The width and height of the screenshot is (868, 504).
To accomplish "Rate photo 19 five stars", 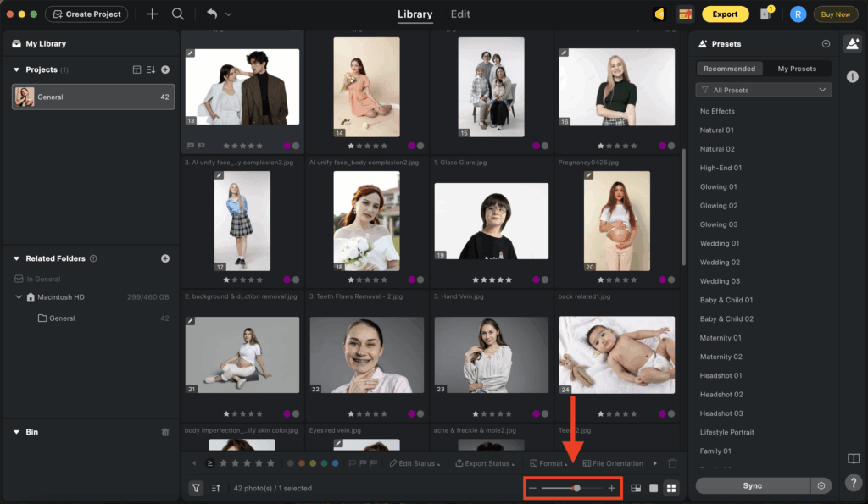I will click(509, 280).
